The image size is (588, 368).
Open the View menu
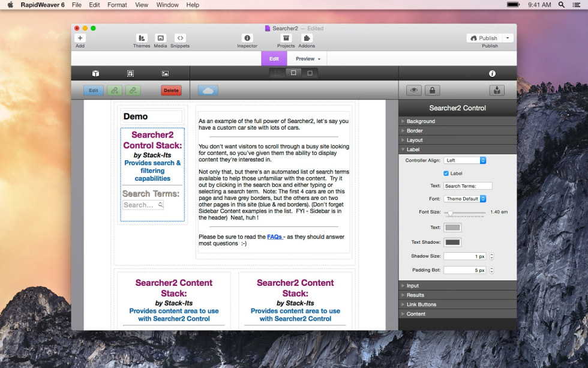[x=142, y=5]
